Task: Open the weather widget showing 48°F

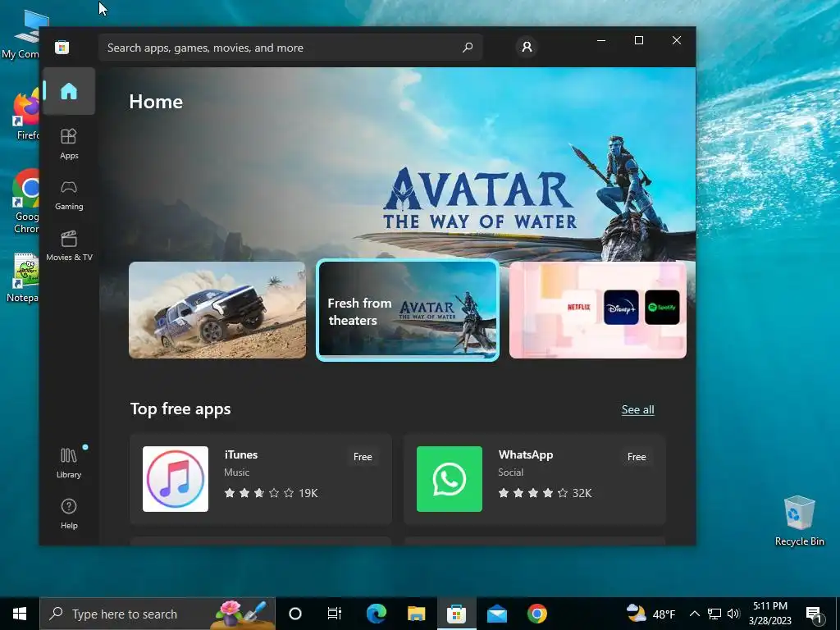Action: (x=651, y=614)
